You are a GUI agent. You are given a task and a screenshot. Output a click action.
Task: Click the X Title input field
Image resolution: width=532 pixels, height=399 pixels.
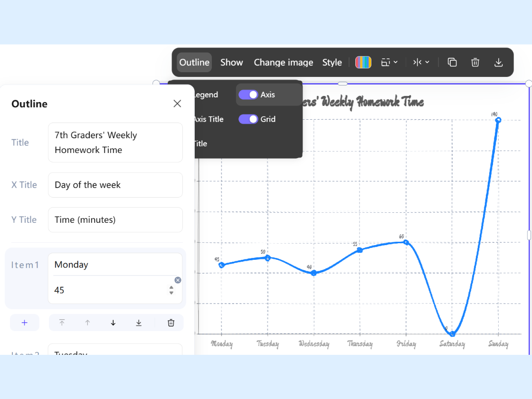click(115, 185)
